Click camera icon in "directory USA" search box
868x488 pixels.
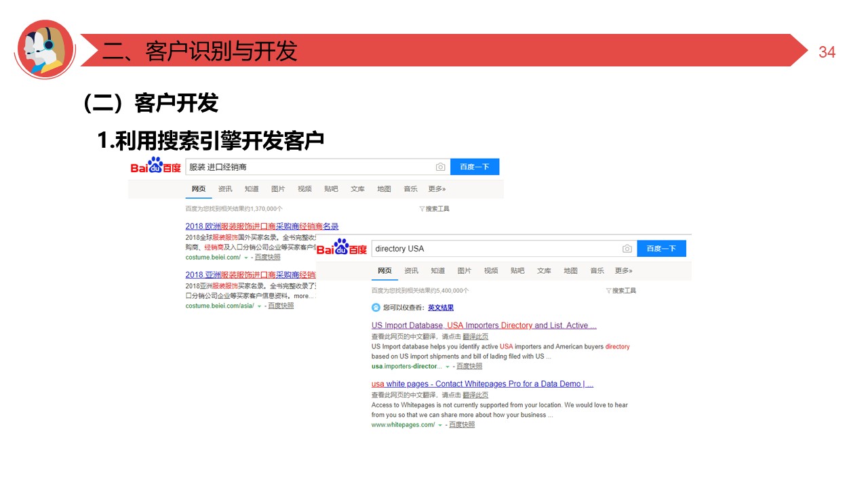pos(627,249)
